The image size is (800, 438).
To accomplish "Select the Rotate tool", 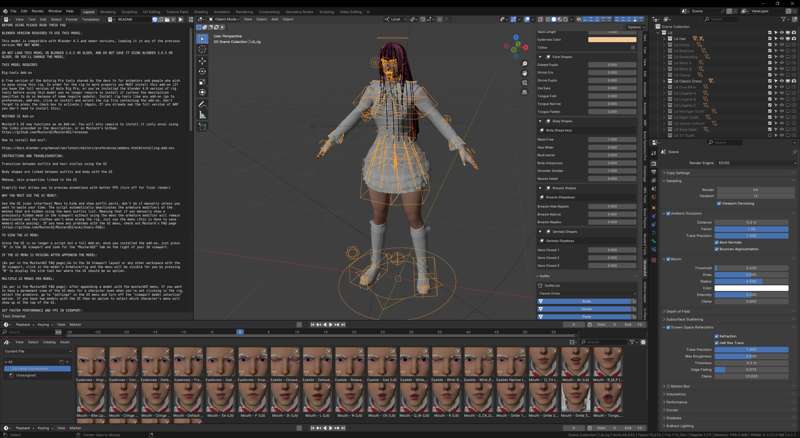I will tap(203, 71).
